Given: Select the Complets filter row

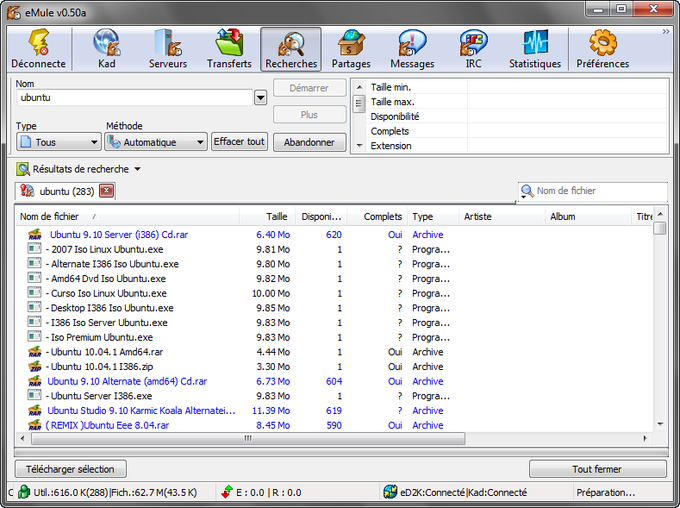Looking at the screenshot, I should point(516,131).
